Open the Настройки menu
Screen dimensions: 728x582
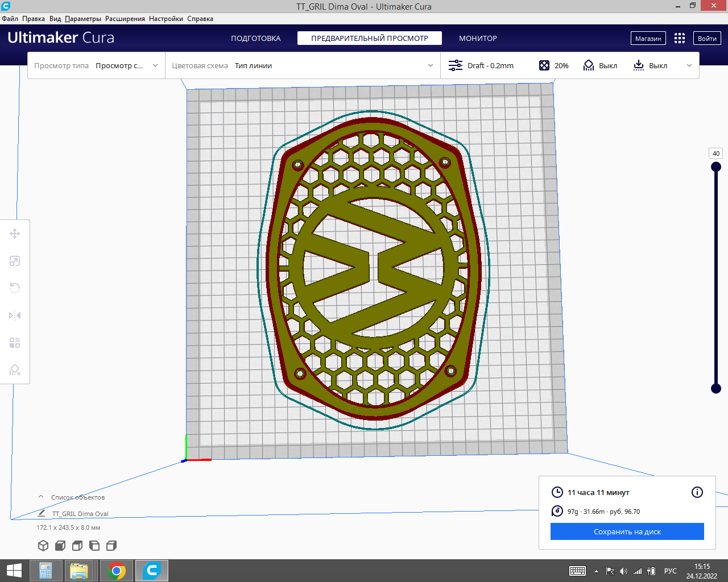166,19
